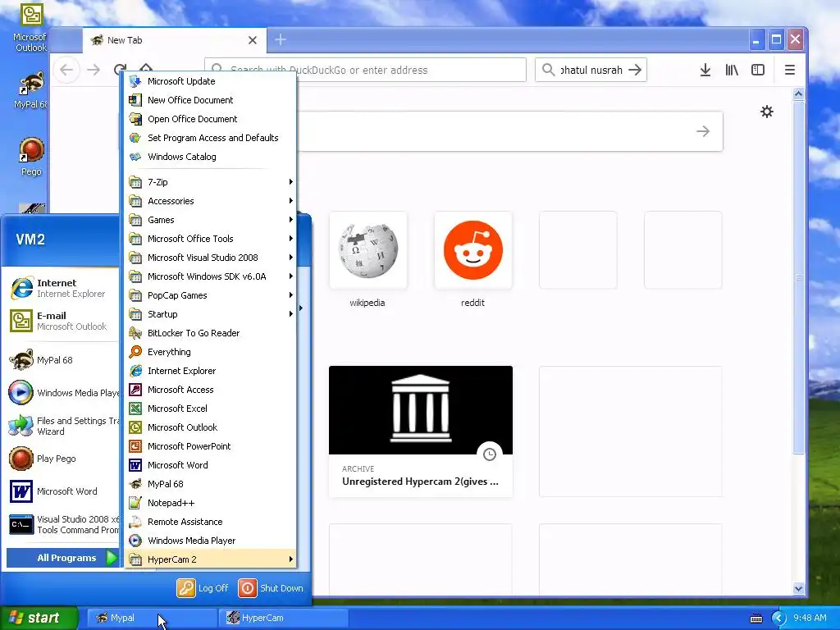Select Windows Media Player in pinned list

point(62,393)
